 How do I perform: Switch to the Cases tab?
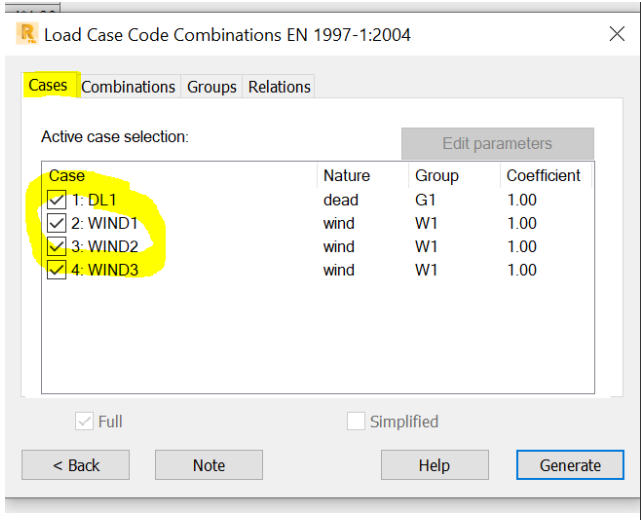(48, 86)
